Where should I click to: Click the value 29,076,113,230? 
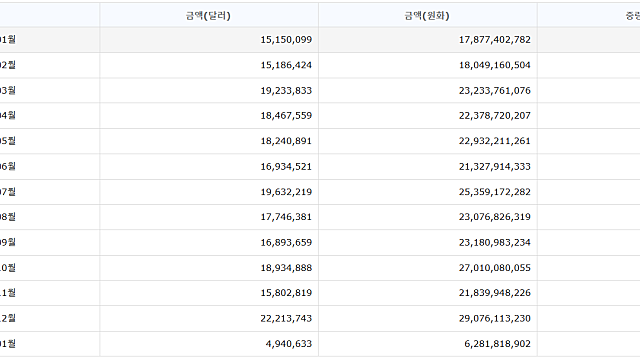(x=495, y=318)
